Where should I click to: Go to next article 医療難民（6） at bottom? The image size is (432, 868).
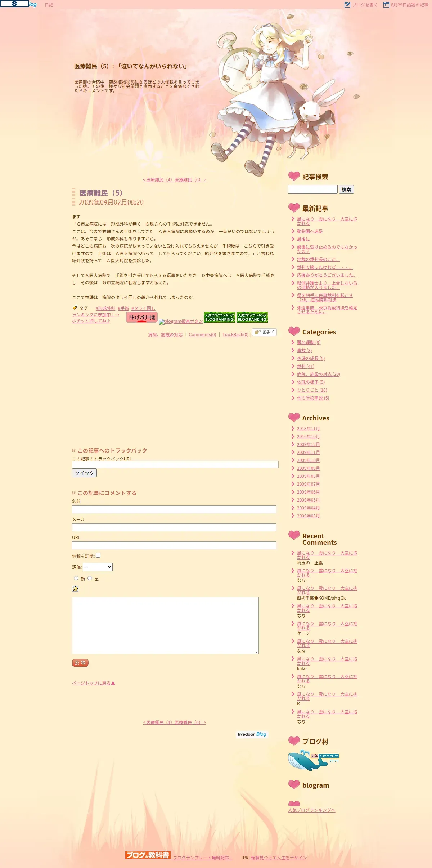tap(190, 722)
